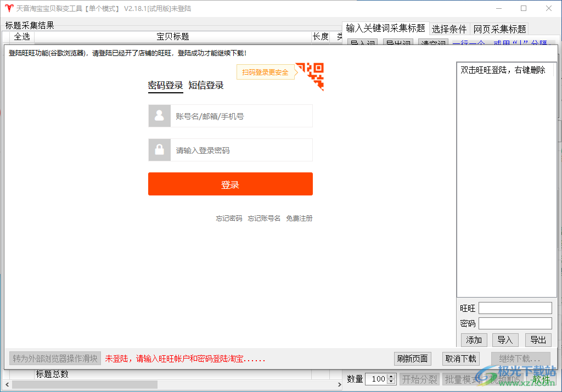This screenshot has height=392, width=562.
Task: Open the 忘记账号名 link
Action: click(264, 218)
